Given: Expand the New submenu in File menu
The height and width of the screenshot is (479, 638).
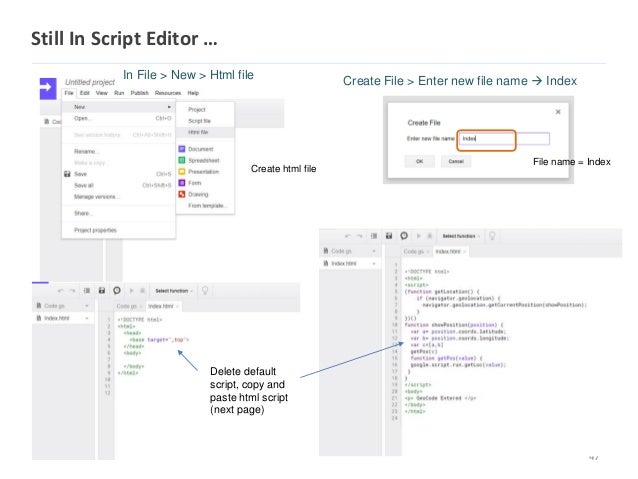Looking at the screenshot, I should [118, 107].
